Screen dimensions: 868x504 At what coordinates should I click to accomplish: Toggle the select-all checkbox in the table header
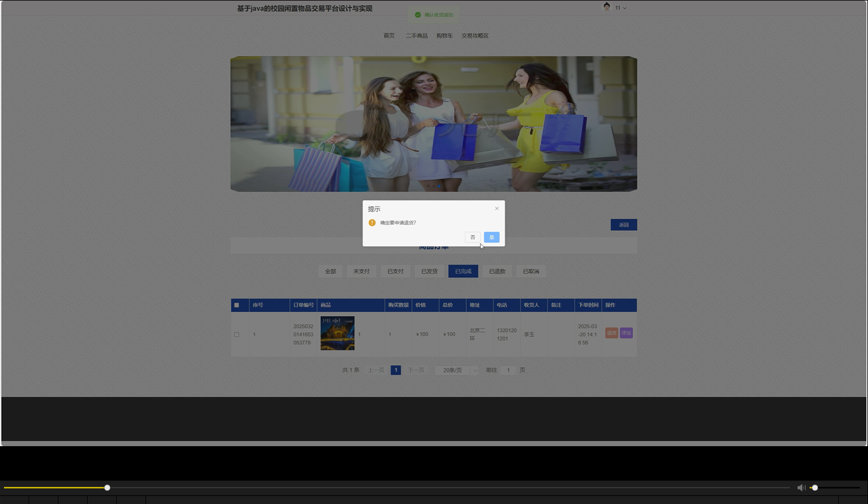(x=237, y=305)
